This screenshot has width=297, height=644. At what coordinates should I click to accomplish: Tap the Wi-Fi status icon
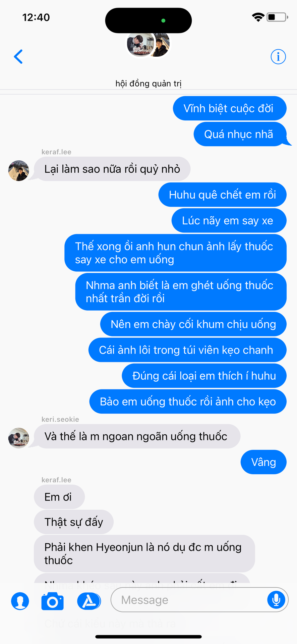[x=258, y=17]
